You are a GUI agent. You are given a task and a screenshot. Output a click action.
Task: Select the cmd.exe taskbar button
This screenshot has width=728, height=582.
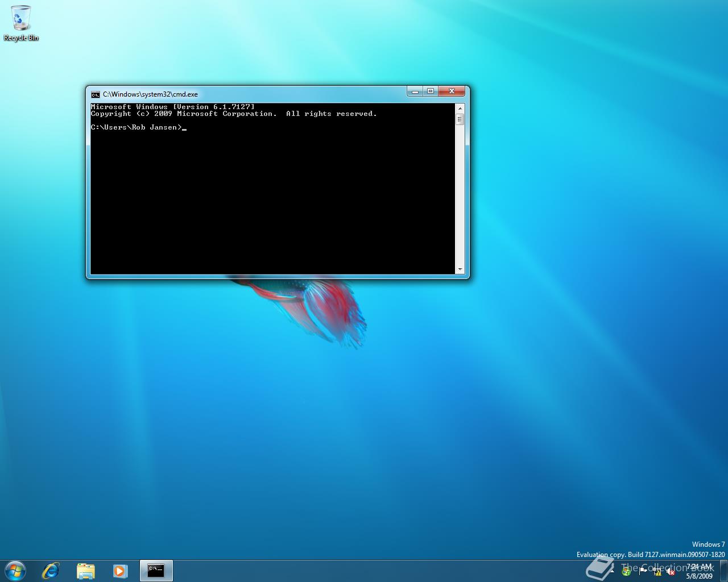[156, 571]
